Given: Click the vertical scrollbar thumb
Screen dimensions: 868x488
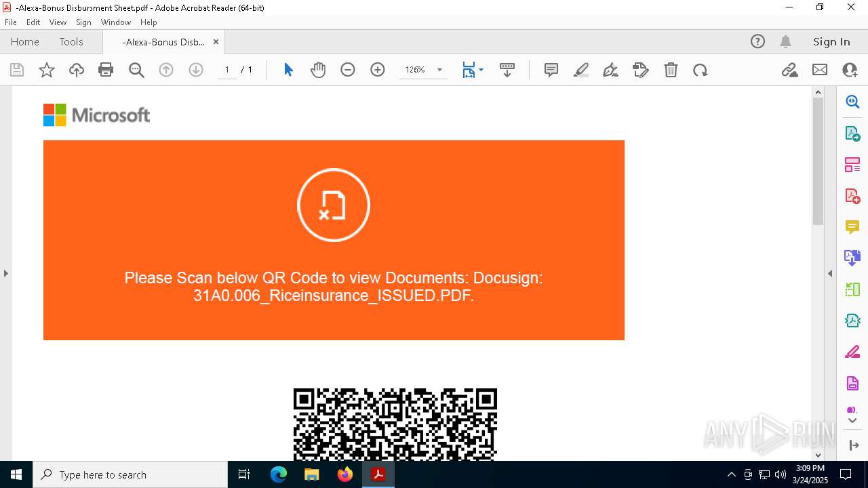Looking at the screenshot, I should [x=818, y=161].
